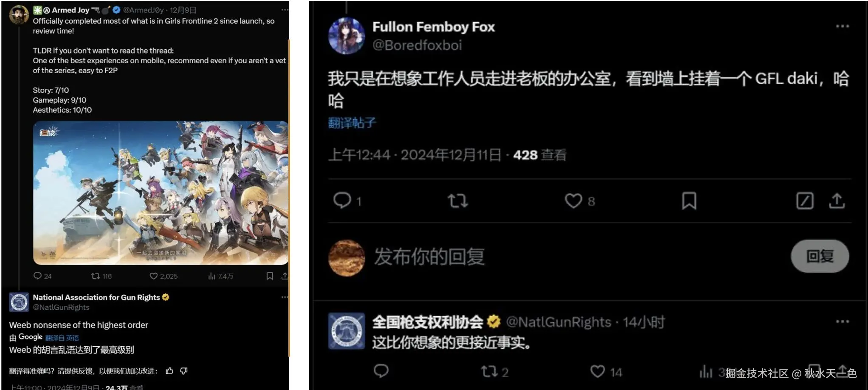Retweet the Armed Joy review post
The height and width of the screenshot is (390, 868).
pyautogui.click(x=96, y=276)
